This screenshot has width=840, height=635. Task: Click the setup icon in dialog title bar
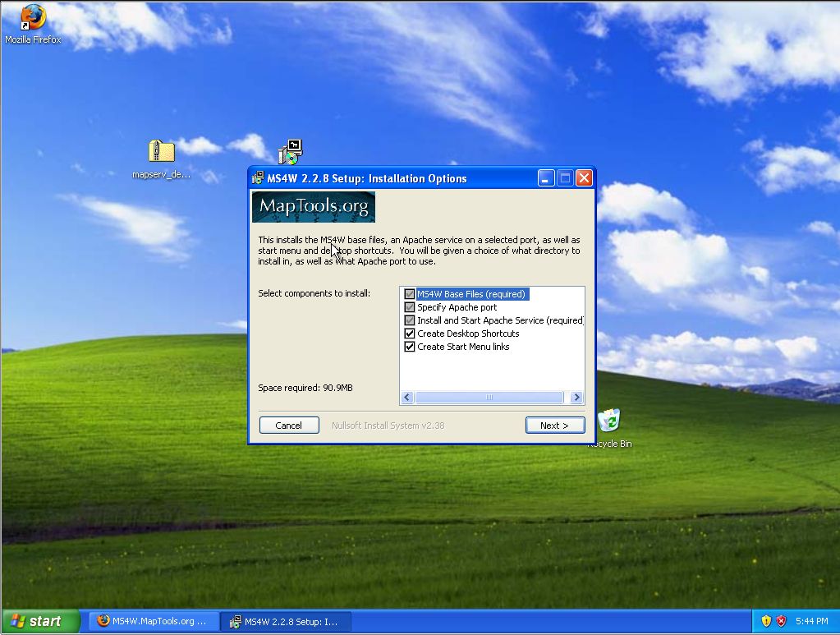coord(259,178)
